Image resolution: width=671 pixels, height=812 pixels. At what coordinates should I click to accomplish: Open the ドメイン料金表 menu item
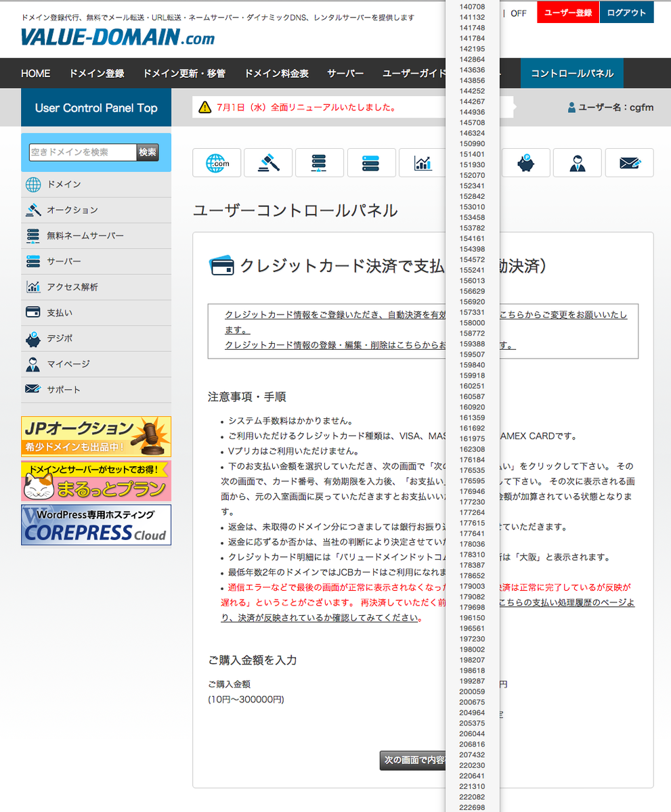(276, 73)
